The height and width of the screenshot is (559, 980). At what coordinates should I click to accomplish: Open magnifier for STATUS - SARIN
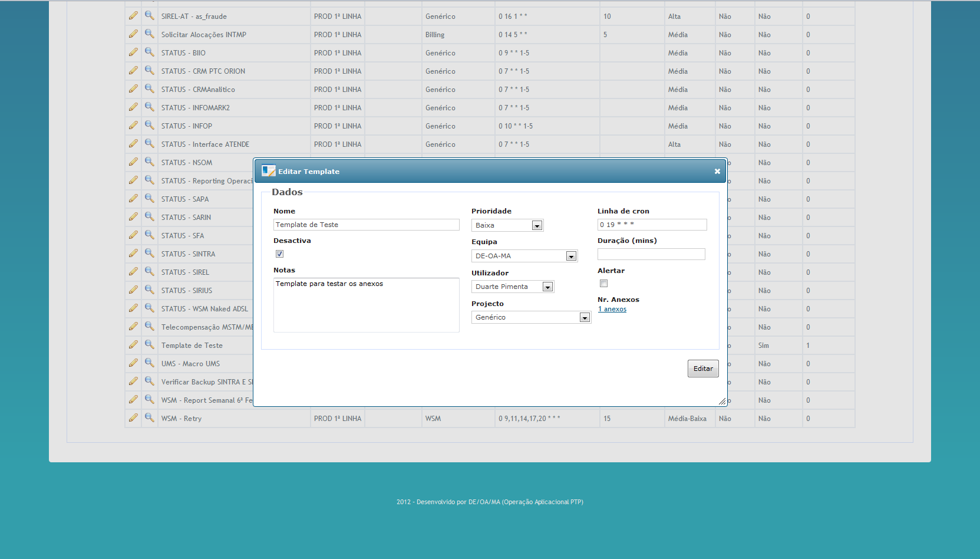tap(150, 217)
